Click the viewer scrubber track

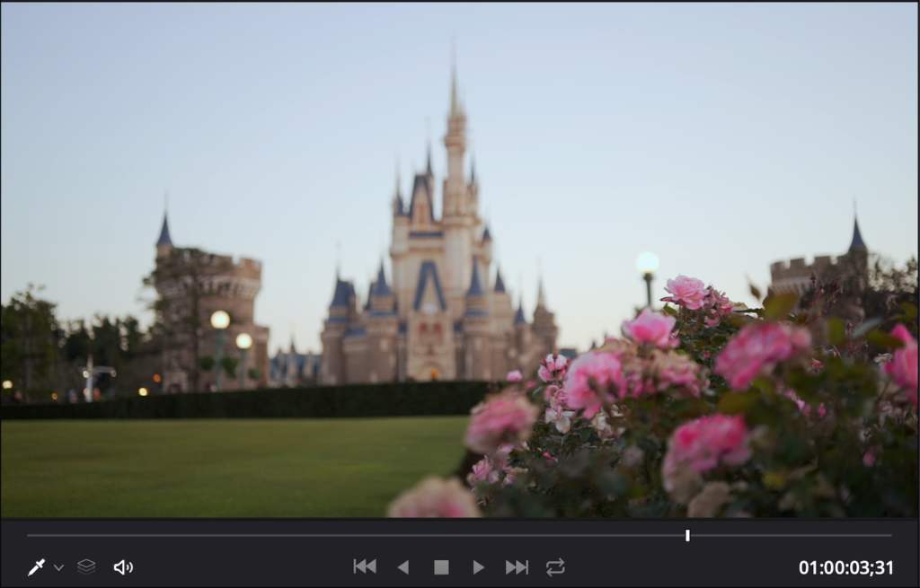click(459, 535)
